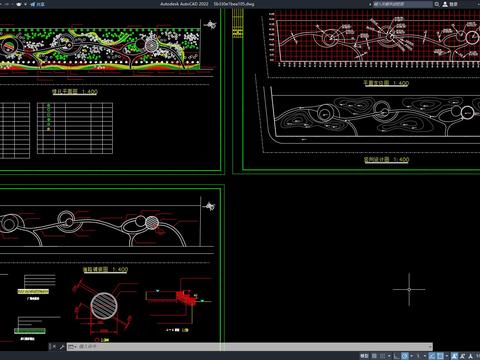480x360 pixels.
Task: Click the north arrow symbol in top-left plan
Action: pos(210,24)
